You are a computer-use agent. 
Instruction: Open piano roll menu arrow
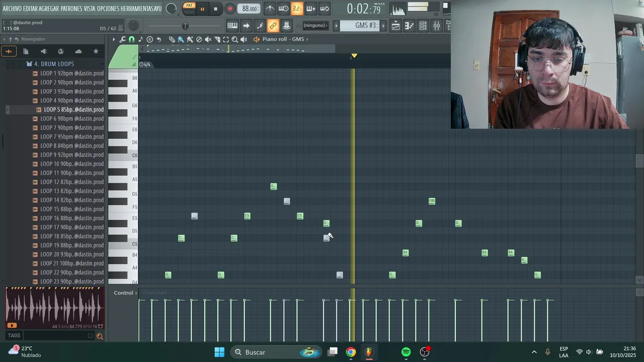click(114, 39)
